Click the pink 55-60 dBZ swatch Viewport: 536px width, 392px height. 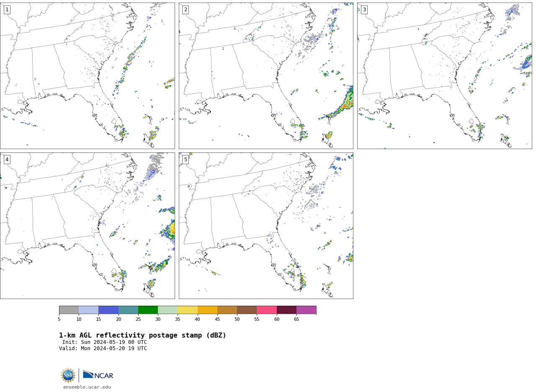(267, 310)
